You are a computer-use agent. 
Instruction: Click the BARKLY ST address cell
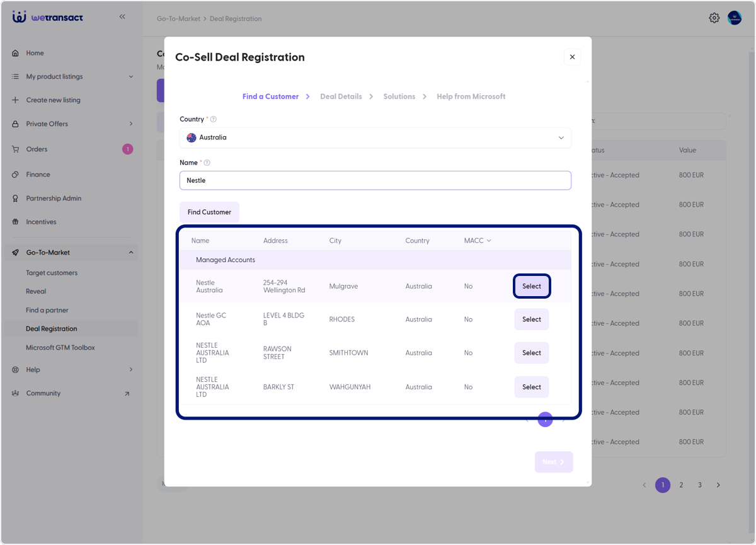click(x=278, y=387)
